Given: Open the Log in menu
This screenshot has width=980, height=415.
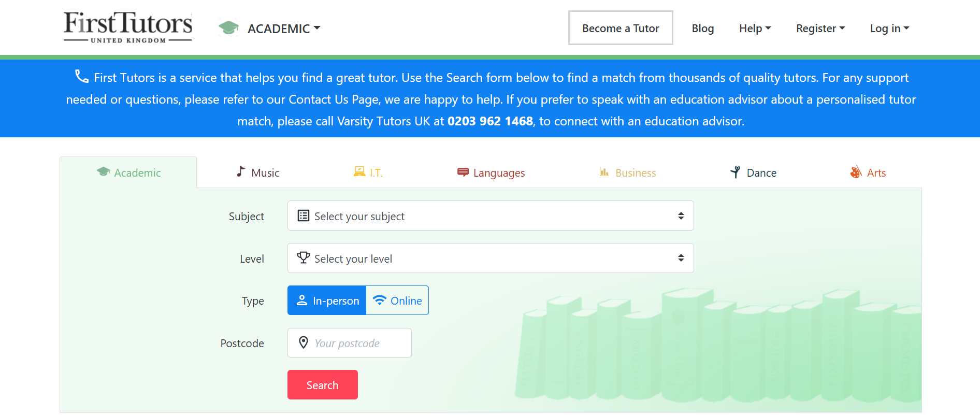Looking at the screenshot, I should pyautogui.click(x=889, y=28).
